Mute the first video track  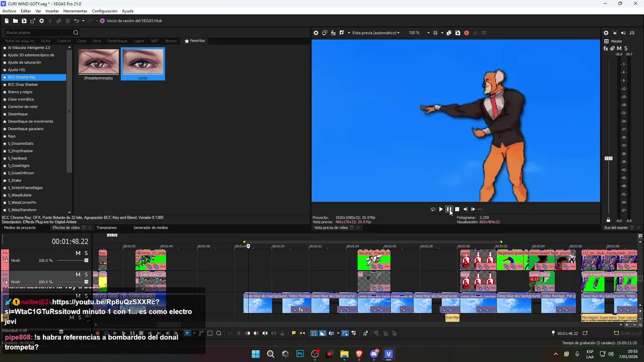[78, 253]
